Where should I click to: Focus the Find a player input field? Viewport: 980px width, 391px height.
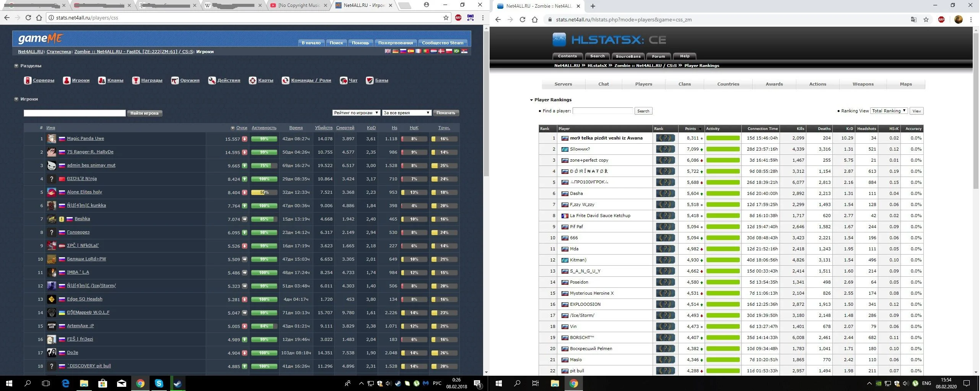coord(602,111)
